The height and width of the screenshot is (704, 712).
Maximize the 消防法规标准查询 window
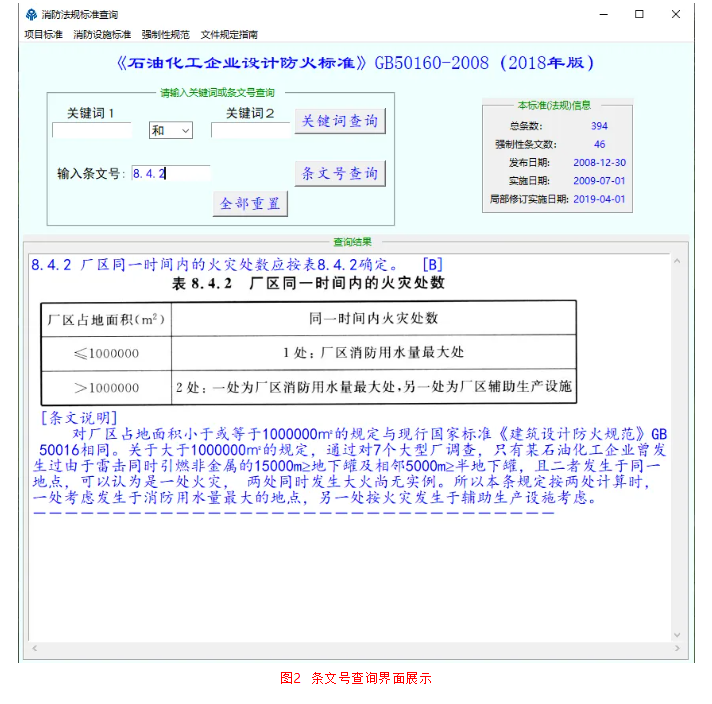coord(639,15)
